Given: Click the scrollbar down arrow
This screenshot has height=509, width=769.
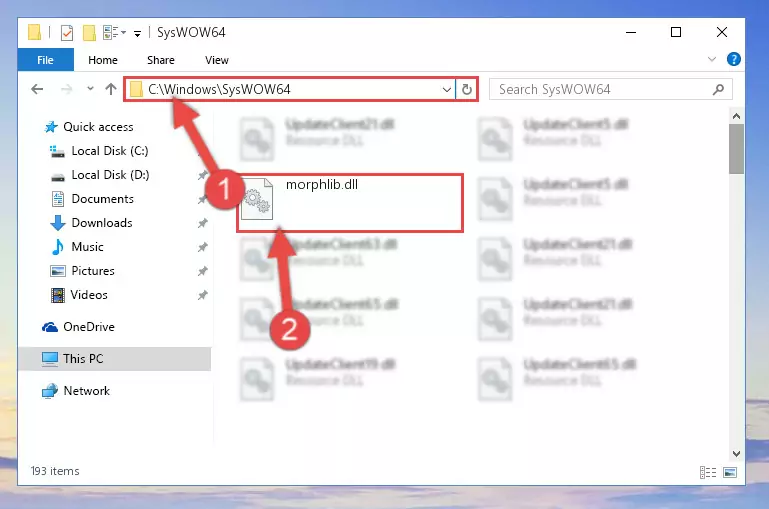Looking at the screenshot, I should (x=736, y=454).
